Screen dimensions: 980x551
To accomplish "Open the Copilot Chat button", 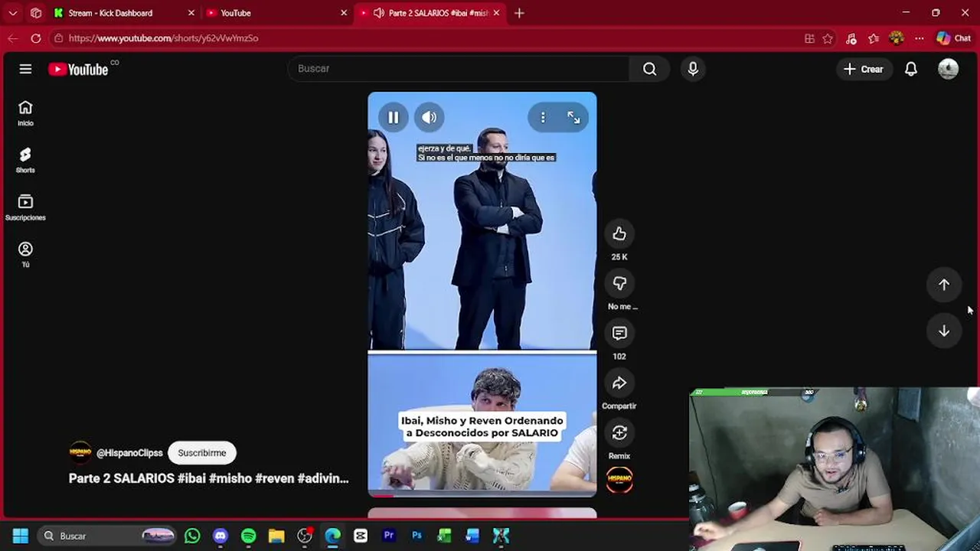I will pyautogui.click(x=953, y=38).
